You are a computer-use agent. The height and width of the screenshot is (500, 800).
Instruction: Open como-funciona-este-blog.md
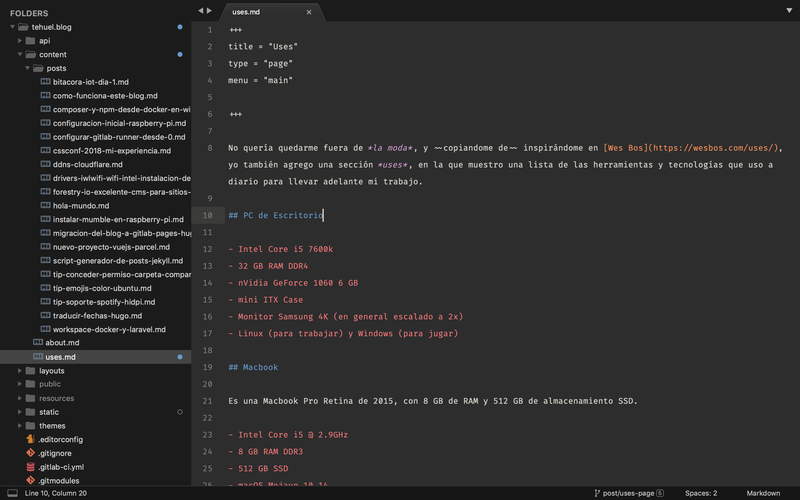[105, 95]
